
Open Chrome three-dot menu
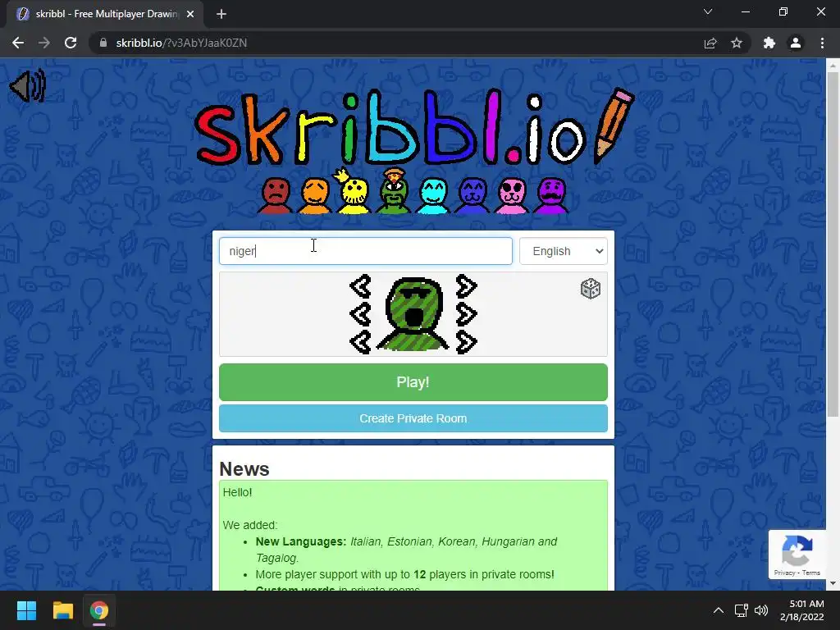[x=822, y=43]
